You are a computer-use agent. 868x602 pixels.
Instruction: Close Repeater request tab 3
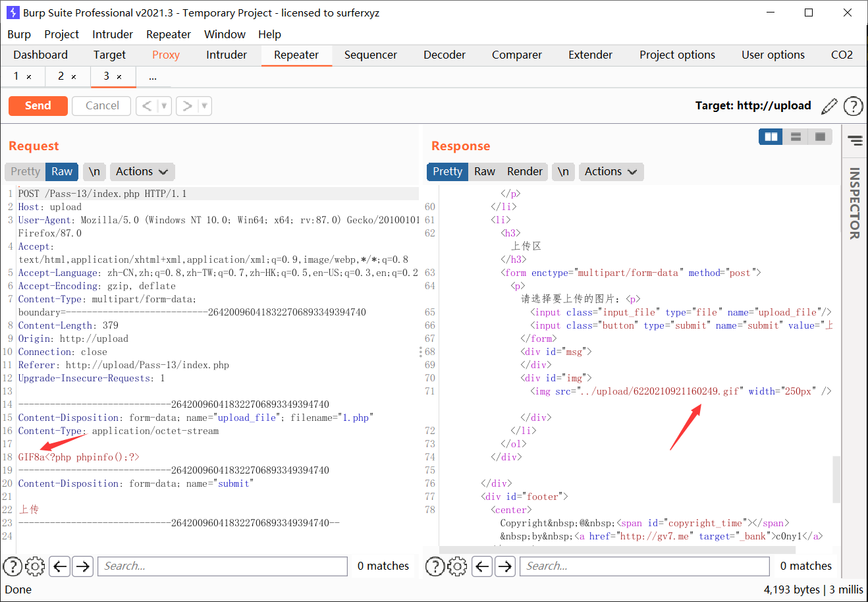click(119, 77)
